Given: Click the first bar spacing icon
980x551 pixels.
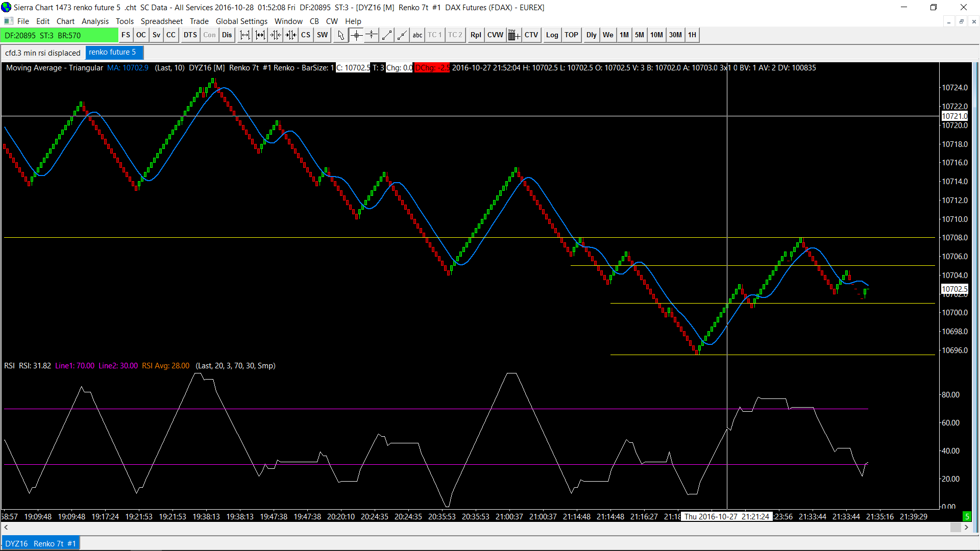Looking at the screenshot, I should [x=245, y=35].
